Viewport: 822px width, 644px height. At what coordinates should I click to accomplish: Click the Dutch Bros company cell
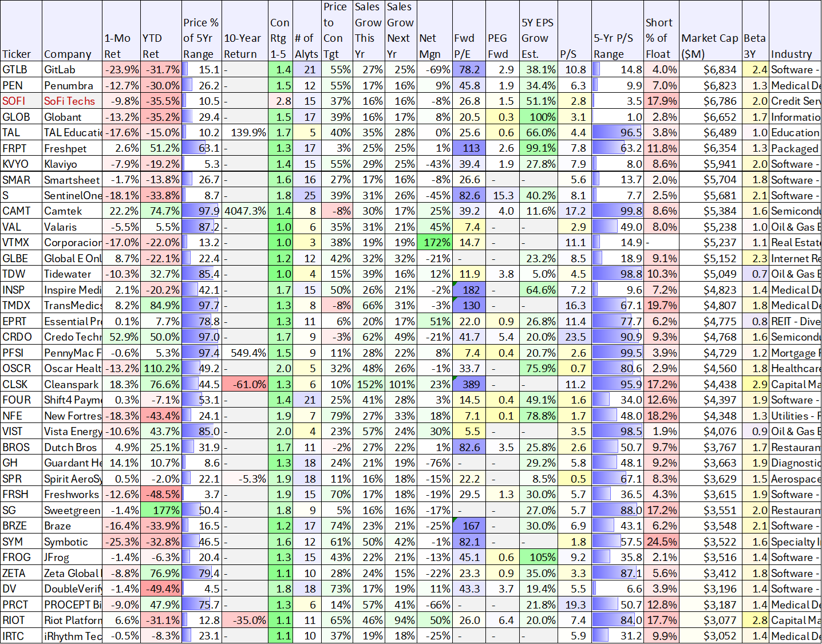click(x=72, y=448)
